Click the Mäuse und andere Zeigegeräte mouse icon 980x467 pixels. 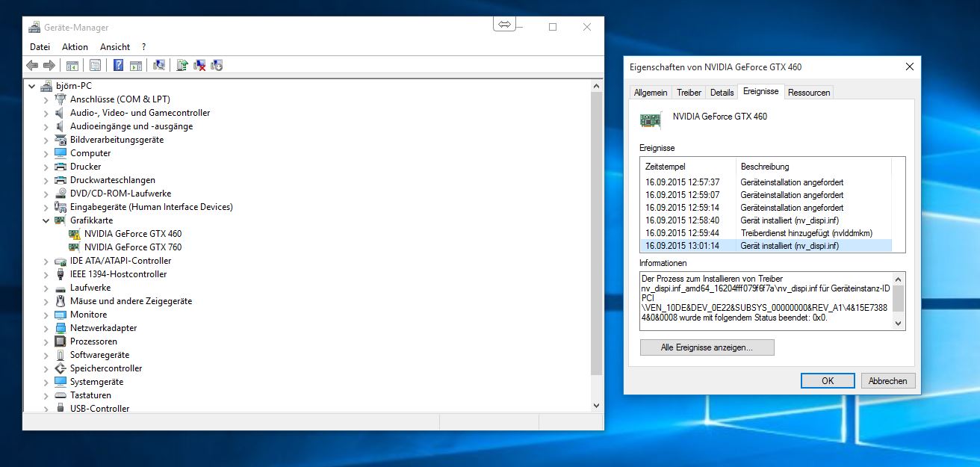click(61, 301)
